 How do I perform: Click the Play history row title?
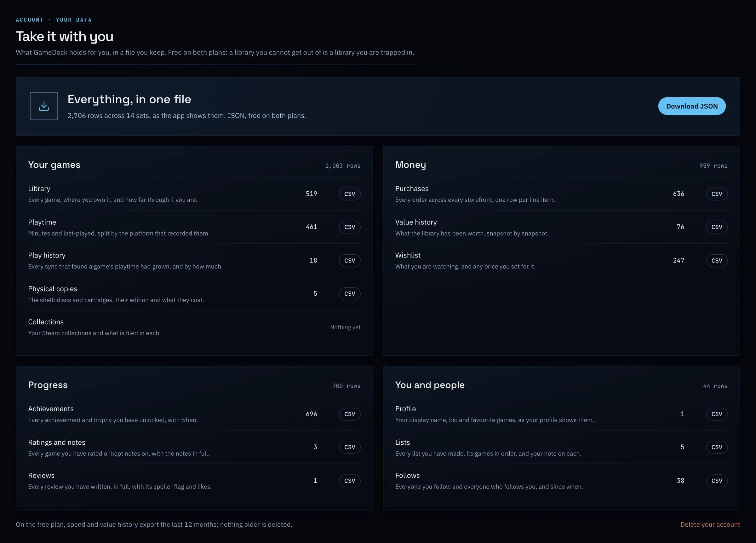point(47,255)
